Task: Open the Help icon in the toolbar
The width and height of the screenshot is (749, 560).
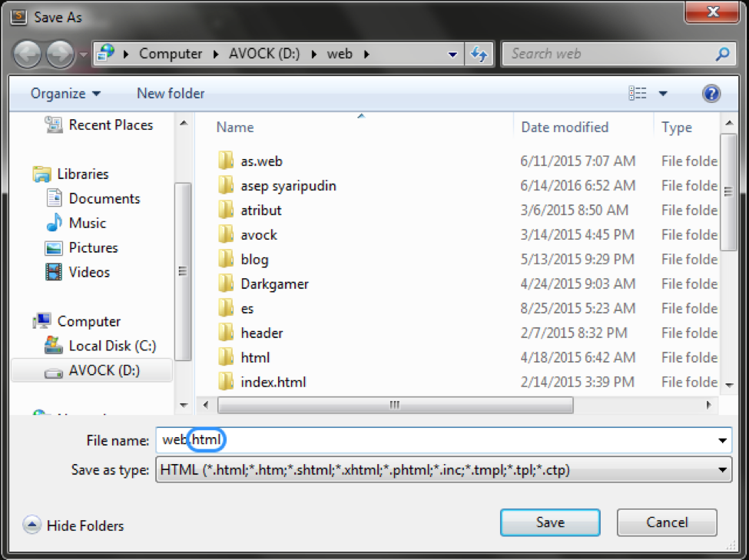Action: 711,93
